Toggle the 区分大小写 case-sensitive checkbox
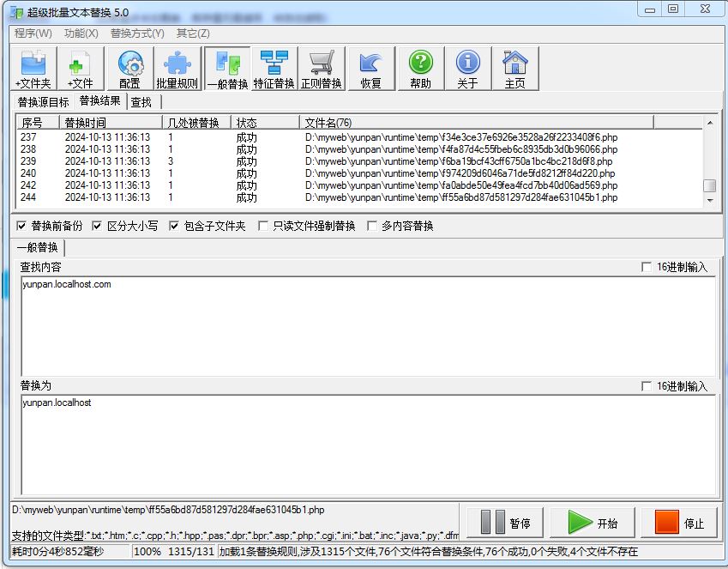728x569 pixels. point(97,227)
